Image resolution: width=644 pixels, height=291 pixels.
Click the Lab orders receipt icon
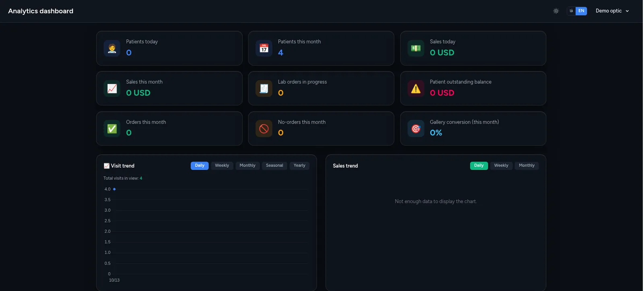pos(264,89)
